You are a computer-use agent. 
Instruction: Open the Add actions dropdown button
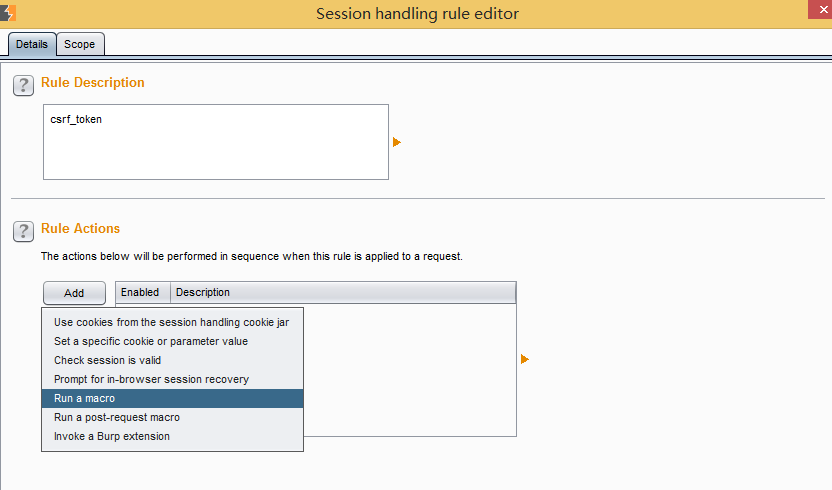[74, 293]
